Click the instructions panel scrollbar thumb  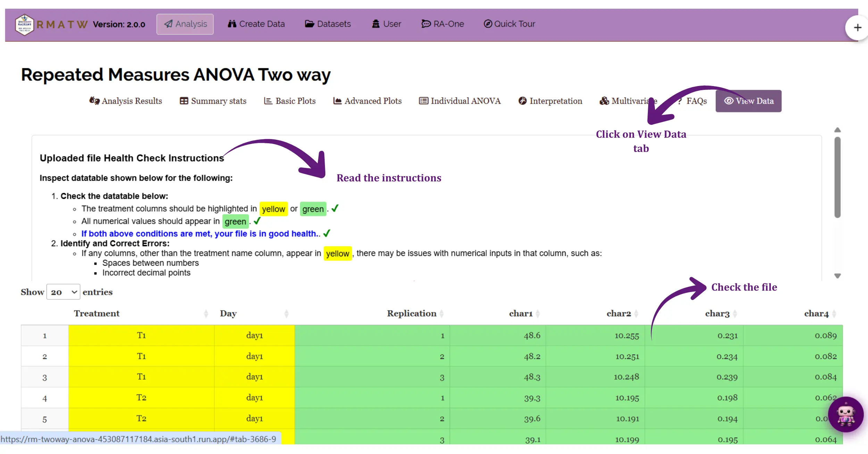tap(837, 177)
